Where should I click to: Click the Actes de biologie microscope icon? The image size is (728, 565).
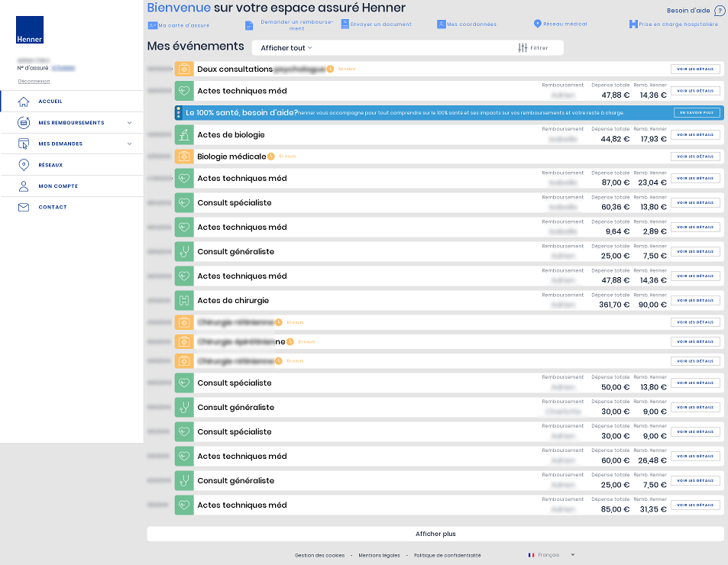[183, 135]
